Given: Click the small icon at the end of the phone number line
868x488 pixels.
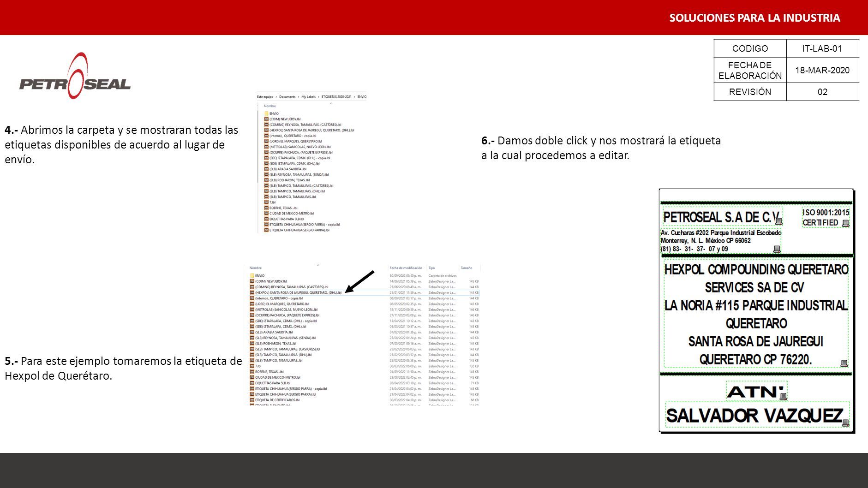Looking at the screenshot, I should click(777, 249).
